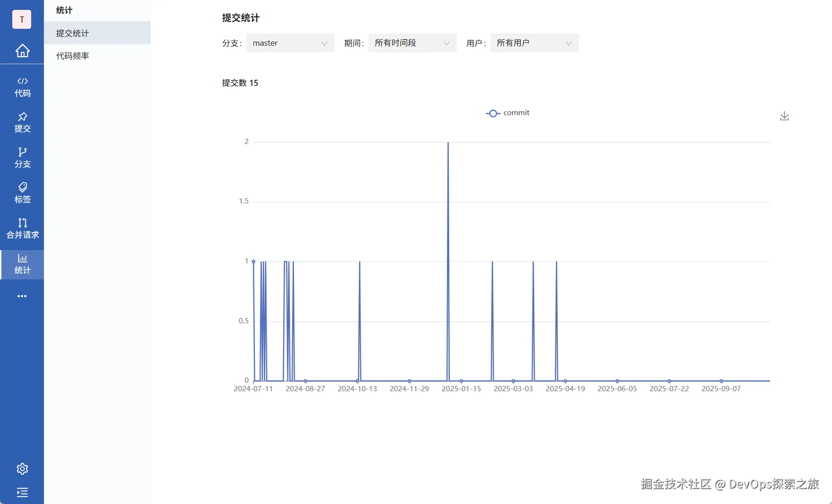Click the 统计 sidebar panel title
This screenshot has width=832, height=504.
pyautogui.click(x=64, y=10)
